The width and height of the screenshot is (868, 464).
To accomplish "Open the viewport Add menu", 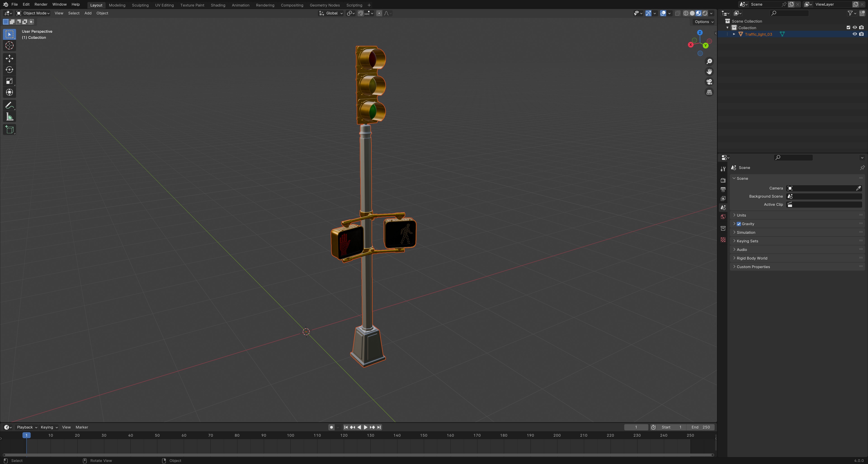I will click(x=88, y=13).
